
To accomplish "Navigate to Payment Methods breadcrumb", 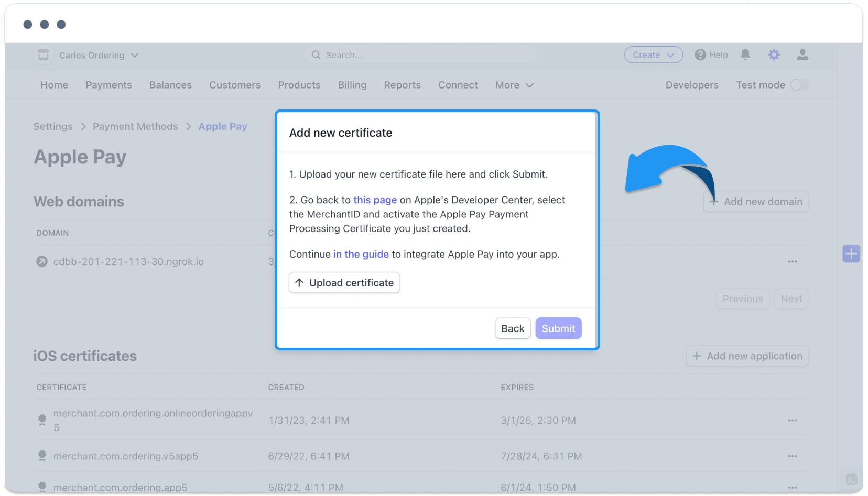I will click(135, 126).
